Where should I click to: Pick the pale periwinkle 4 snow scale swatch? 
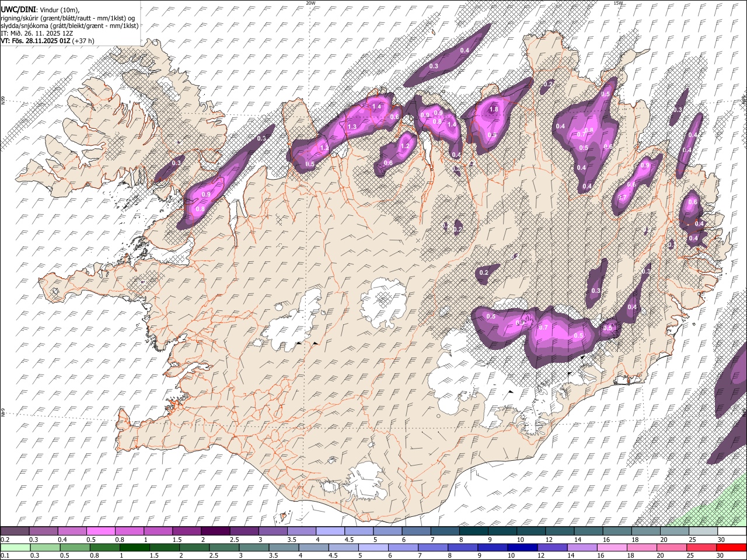tap(330, 531)
